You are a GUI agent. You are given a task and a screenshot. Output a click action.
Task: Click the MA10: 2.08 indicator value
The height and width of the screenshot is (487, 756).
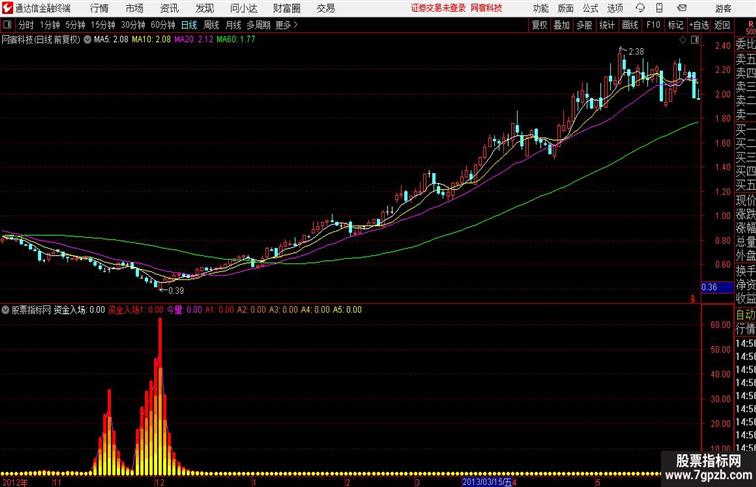[x=151, y=40]
